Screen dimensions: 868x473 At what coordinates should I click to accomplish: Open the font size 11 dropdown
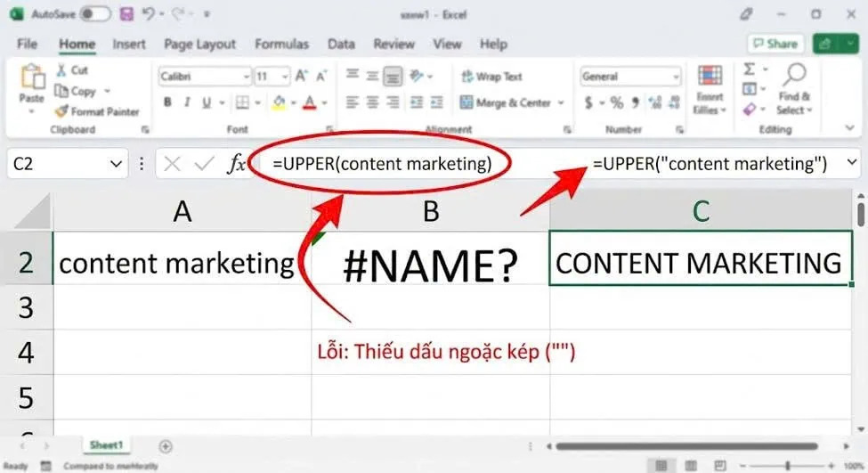285,77
